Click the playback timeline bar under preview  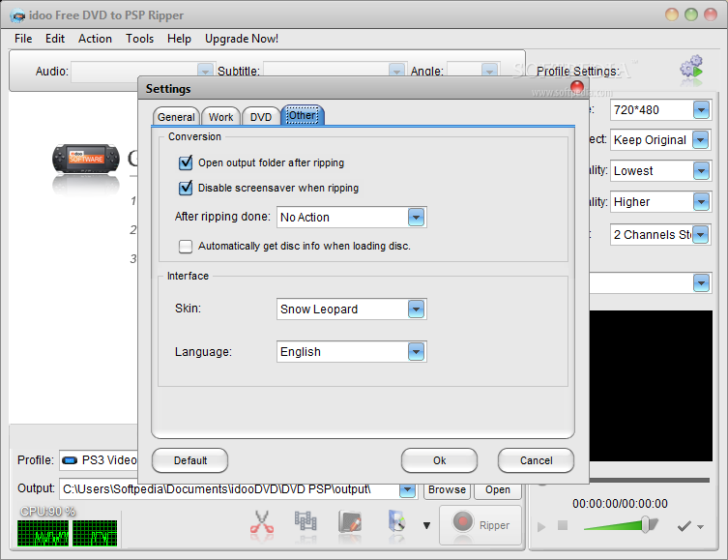[623, 480]
